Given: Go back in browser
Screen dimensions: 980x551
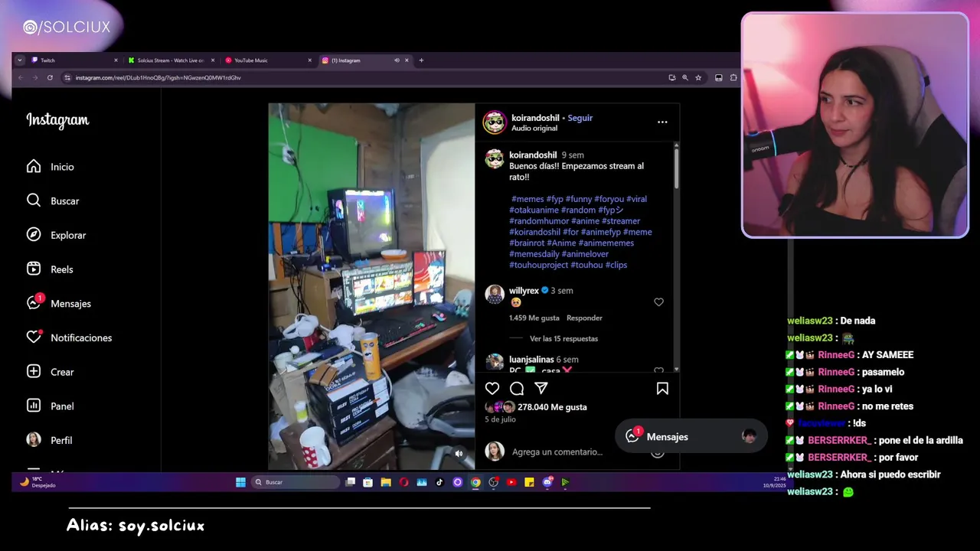Looking at the screenshot, I should point(21,77).
